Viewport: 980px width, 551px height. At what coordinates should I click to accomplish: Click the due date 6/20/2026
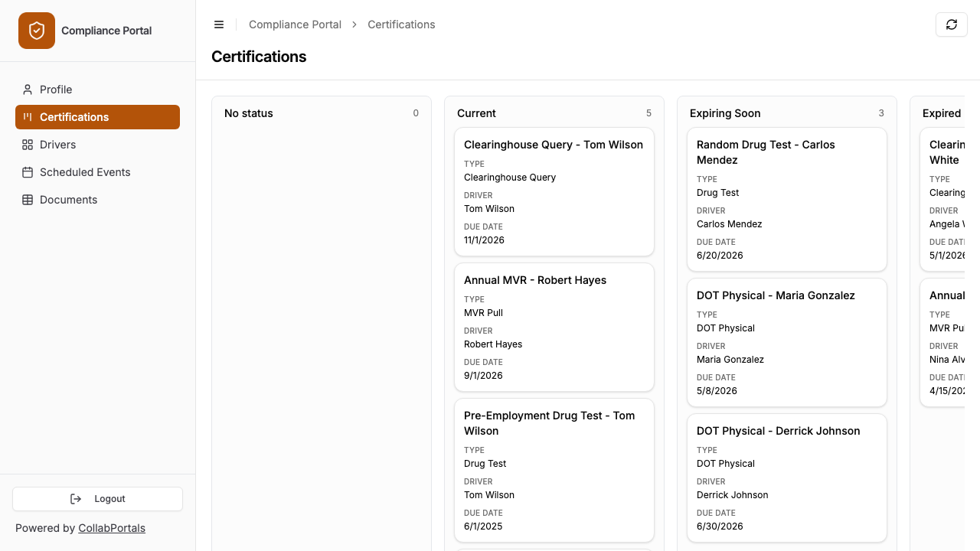720,256
